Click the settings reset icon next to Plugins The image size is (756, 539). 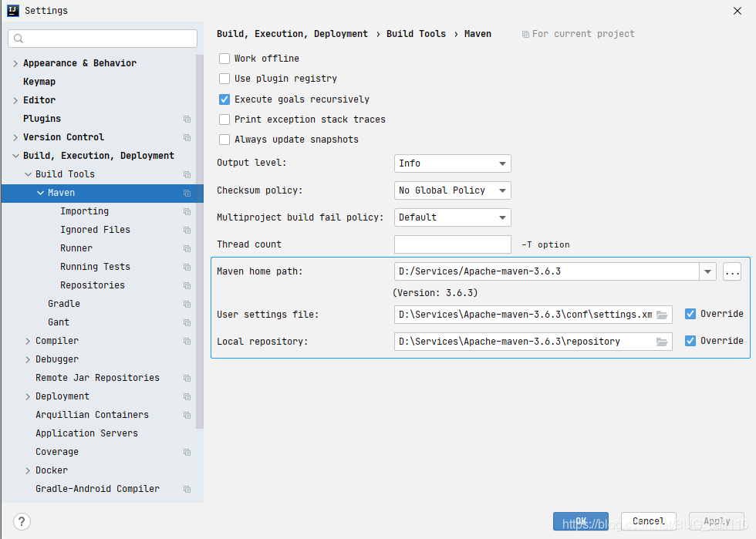[x=187, y=118]
